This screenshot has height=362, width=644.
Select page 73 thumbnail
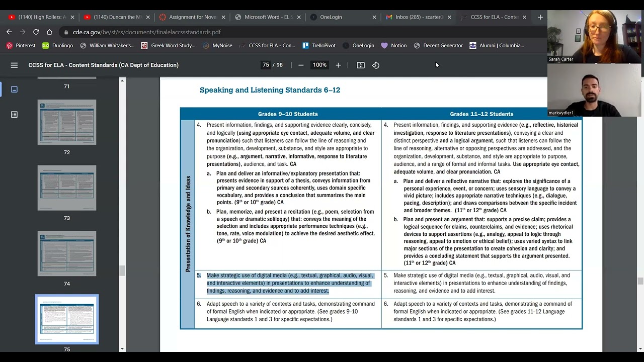click(67, 188)
